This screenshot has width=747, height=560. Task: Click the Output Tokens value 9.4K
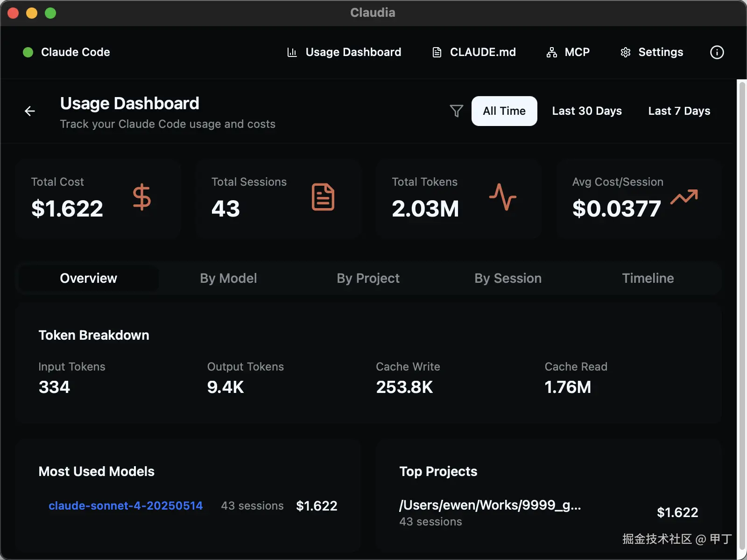226,387
